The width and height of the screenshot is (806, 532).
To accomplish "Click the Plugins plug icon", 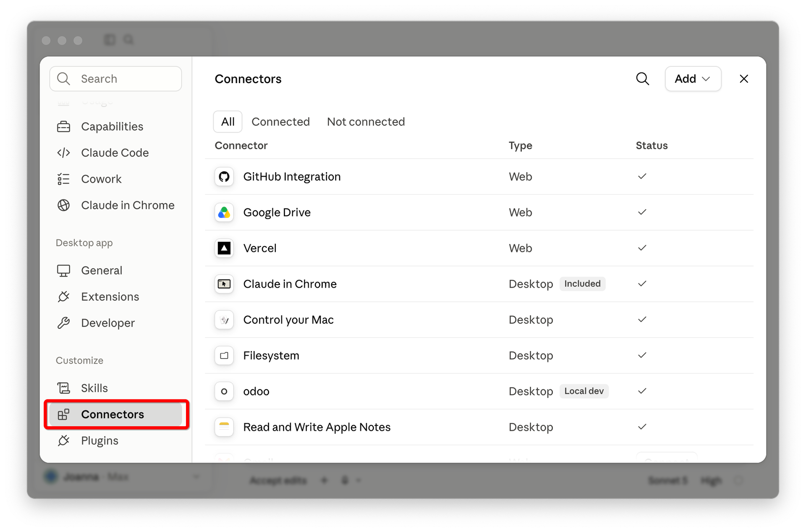I will 63,440.
